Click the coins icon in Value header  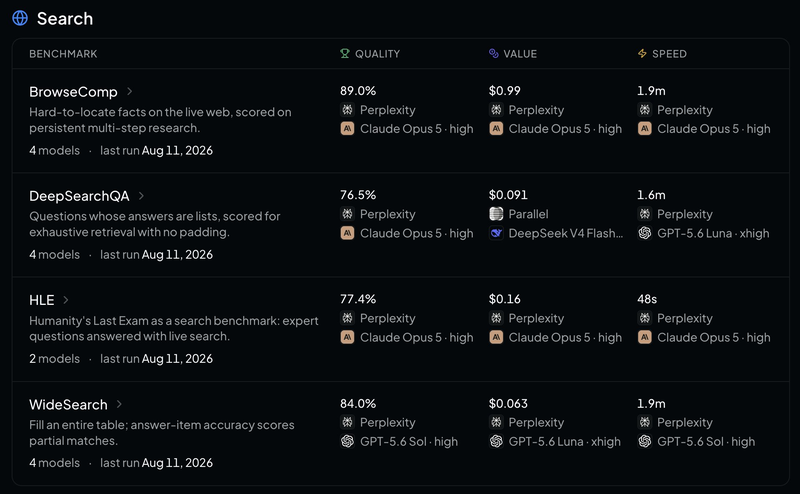coord(493,54)
